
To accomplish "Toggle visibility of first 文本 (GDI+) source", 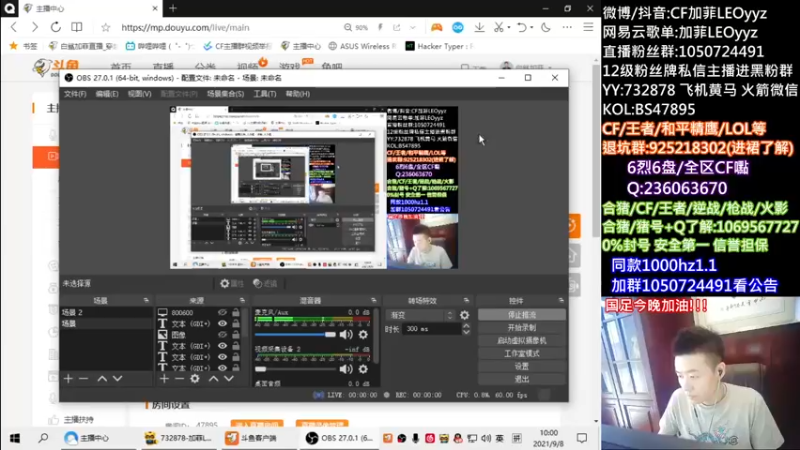I will [x=222, y=323].
